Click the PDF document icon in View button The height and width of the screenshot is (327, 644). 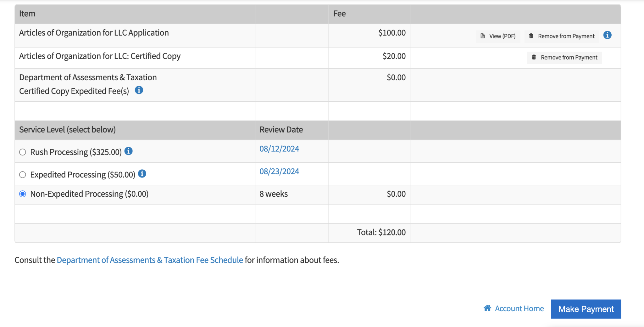point(483,36)
